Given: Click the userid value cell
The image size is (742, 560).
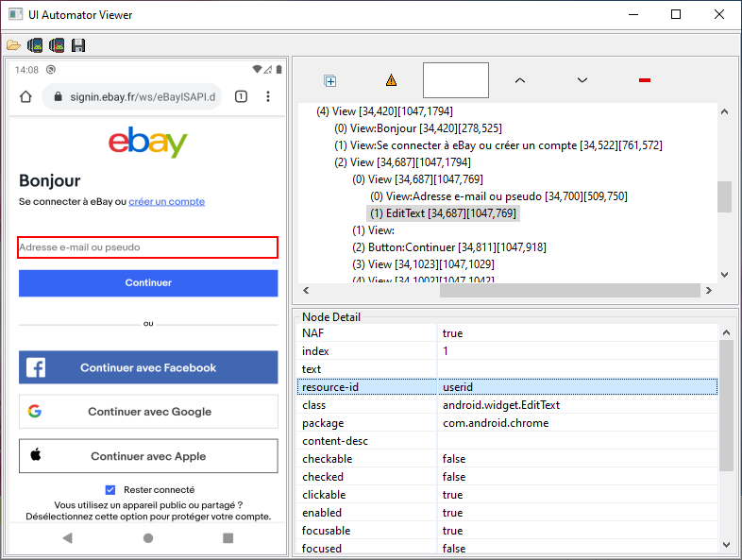Looking at the screenshot, I should 578,387.
